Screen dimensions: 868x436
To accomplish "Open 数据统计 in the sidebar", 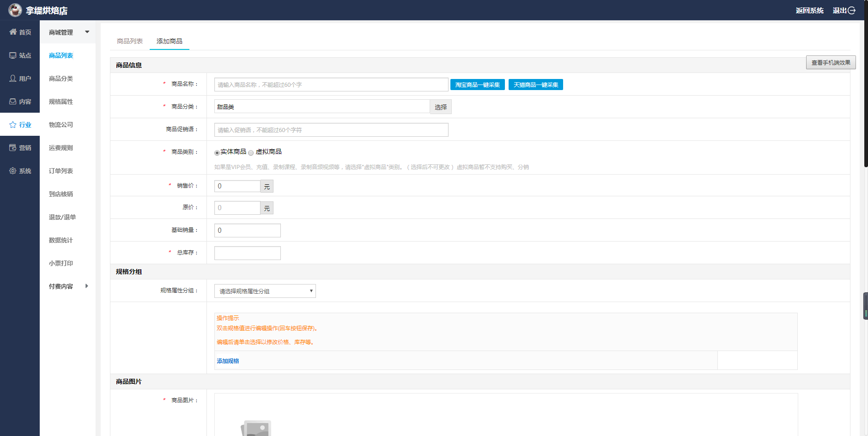I will coord(61,240).
